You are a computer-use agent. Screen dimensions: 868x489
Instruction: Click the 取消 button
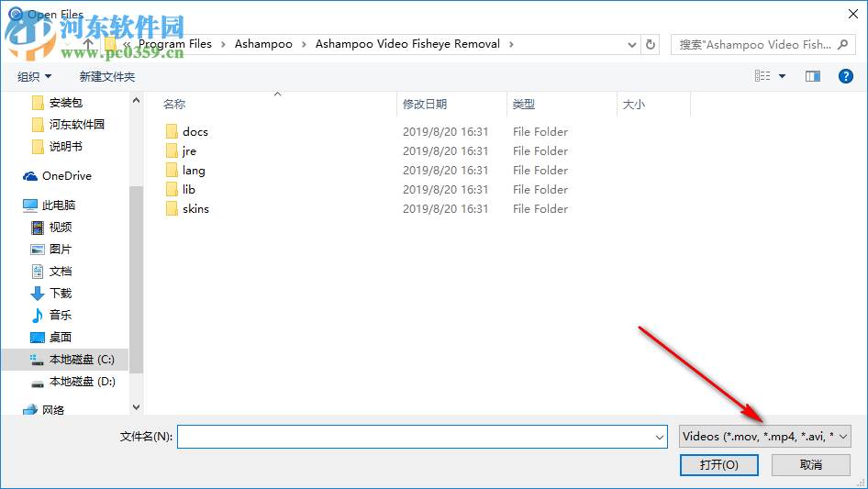811,464
